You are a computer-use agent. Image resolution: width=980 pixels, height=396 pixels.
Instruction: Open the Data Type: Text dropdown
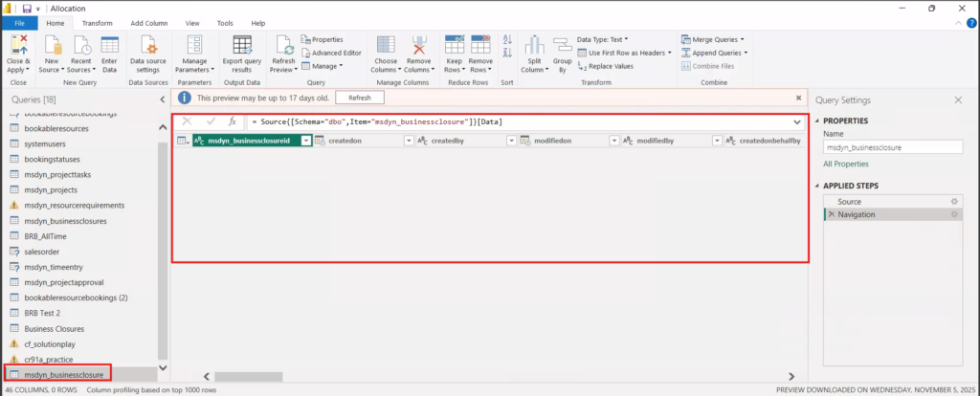(x=603, y=39)
